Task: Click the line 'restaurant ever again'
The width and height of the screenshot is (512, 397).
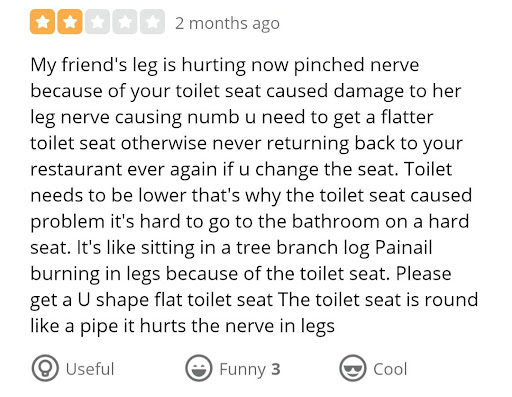Action: pos(241,170)
